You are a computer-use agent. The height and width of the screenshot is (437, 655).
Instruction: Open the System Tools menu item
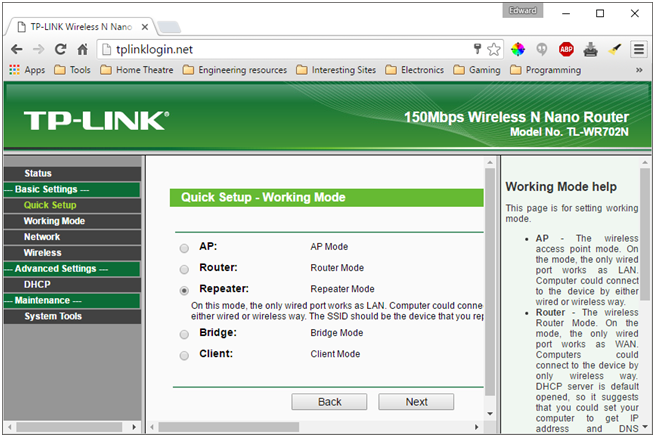click(x=72, y=316)
